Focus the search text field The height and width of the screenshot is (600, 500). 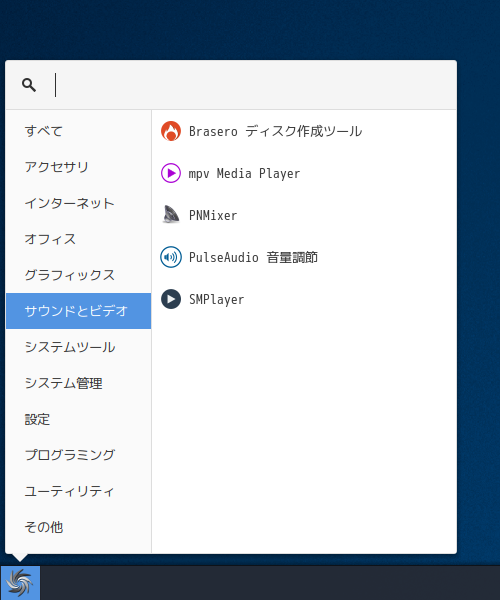(252, 85)
